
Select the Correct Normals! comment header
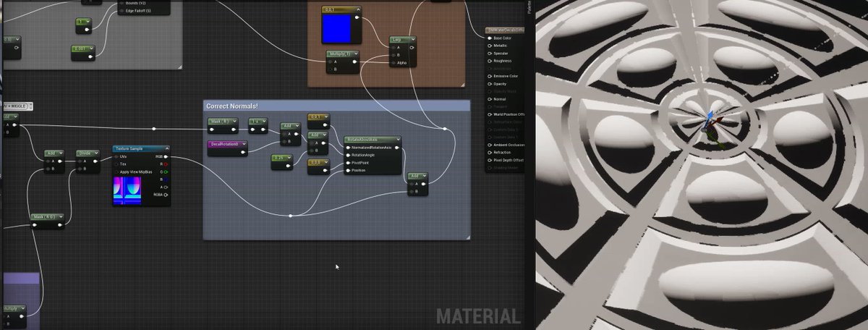(336, 106)
